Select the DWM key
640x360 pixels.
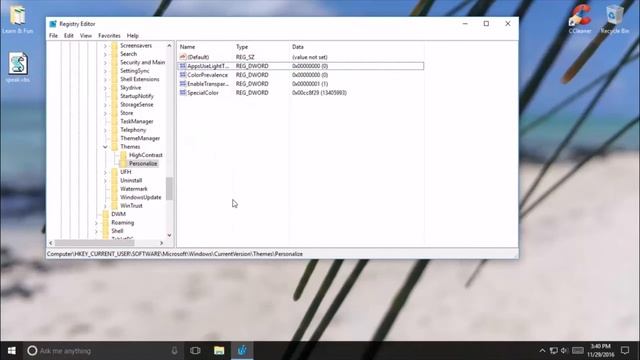coord(118,214)
